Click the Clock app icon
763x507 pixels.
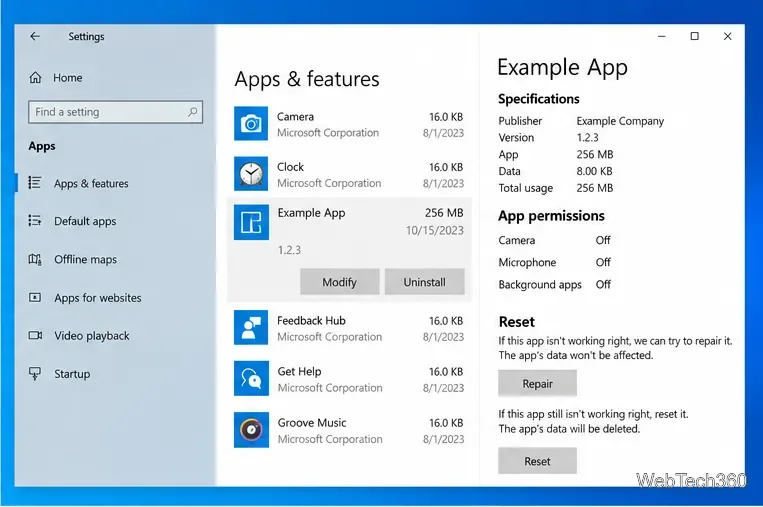(x=251, y=173)
